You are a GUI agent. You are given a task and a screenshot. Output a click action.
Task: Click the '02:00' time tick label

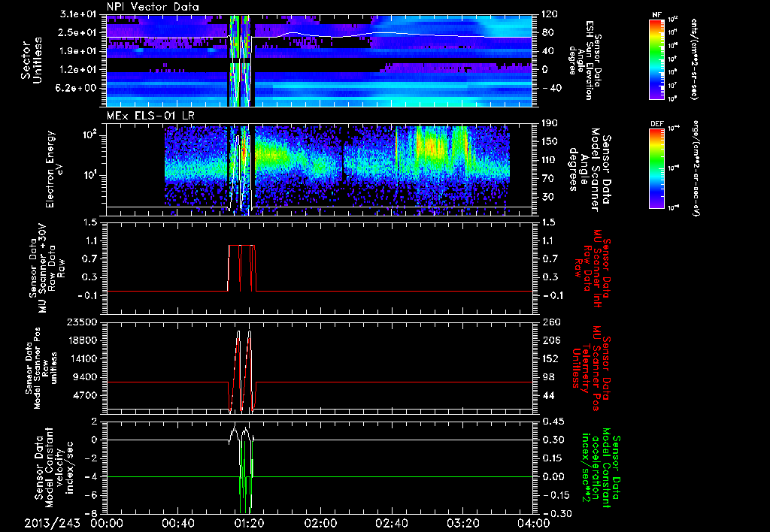(x=320, y=524)
